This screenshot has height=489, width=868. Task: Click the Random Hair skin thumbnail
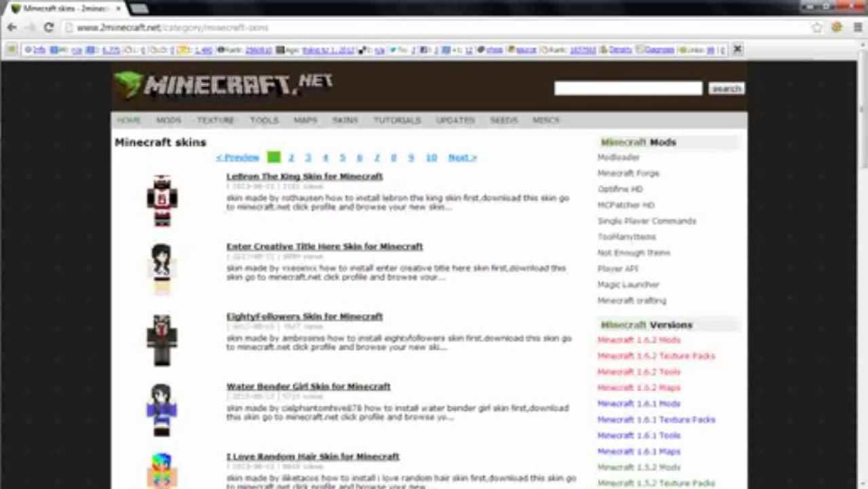tap(162, 471)
